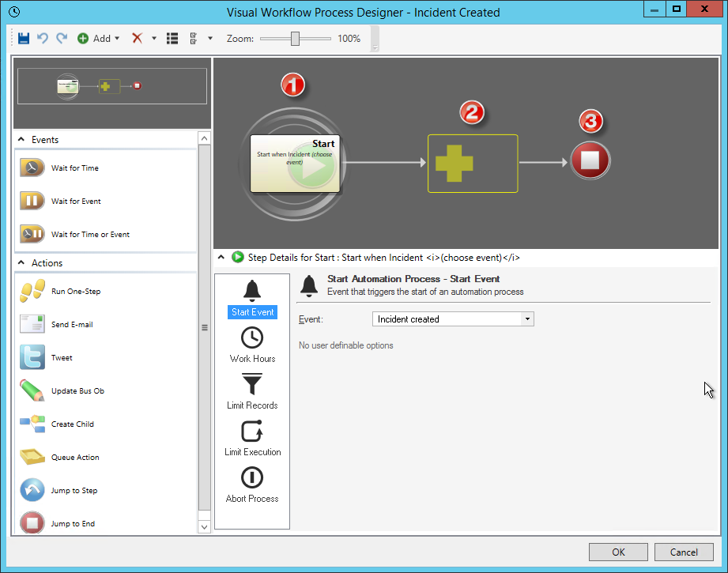This screenshot has height=573, width=728.
Task: Click the Cancel button
Action: point(684,552)
